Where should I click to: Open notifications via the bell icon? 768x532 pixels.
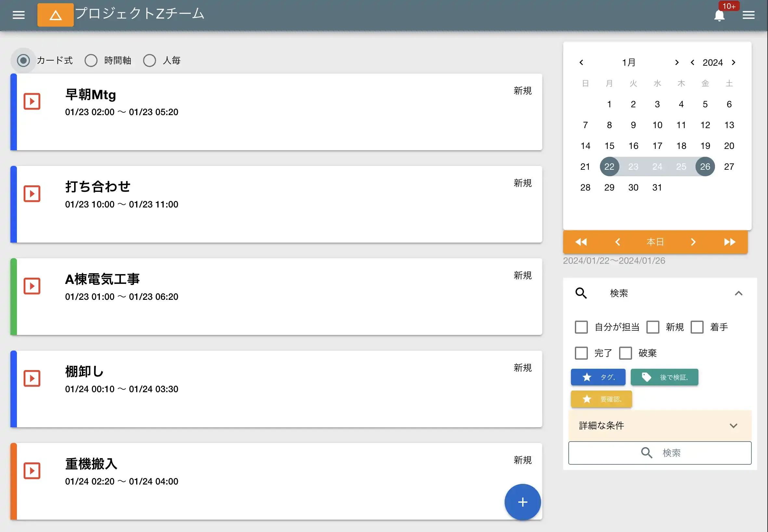point(719,15)
